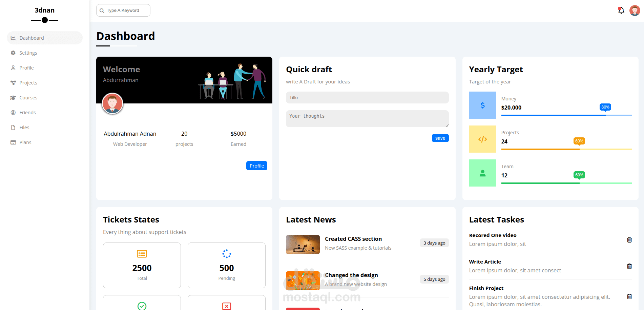Viewport: 644px width, 310px height.
Task: Delete the Write Article task
Action: click(629, 266)
